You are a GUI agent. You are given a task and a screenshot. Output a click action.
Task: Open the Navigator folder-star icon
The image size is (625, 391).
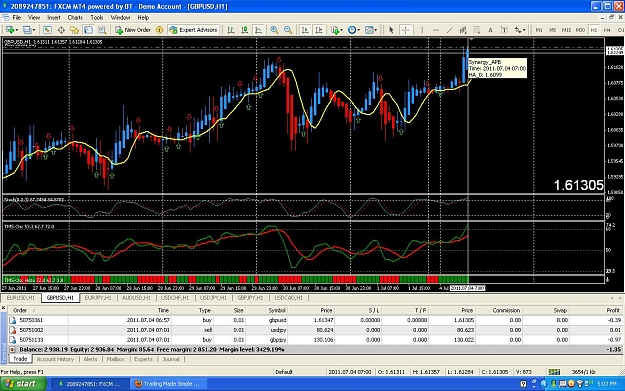coord(75,30)
